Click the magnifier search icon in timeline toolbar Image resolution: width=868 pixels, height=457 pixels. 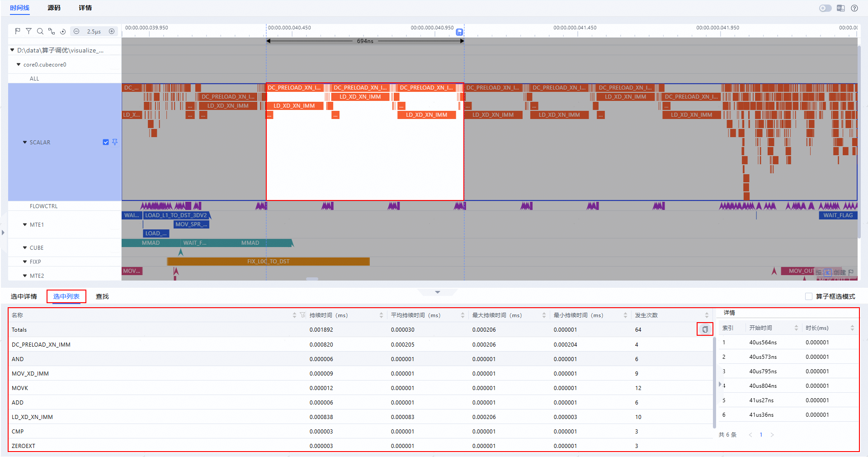point(40,31)
